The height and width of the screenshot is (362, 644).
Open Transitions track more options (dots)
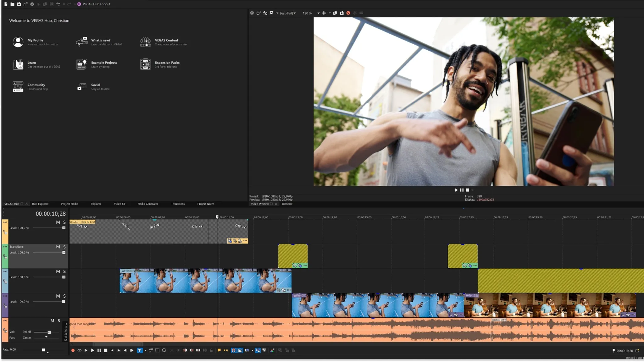click(5, 247)
